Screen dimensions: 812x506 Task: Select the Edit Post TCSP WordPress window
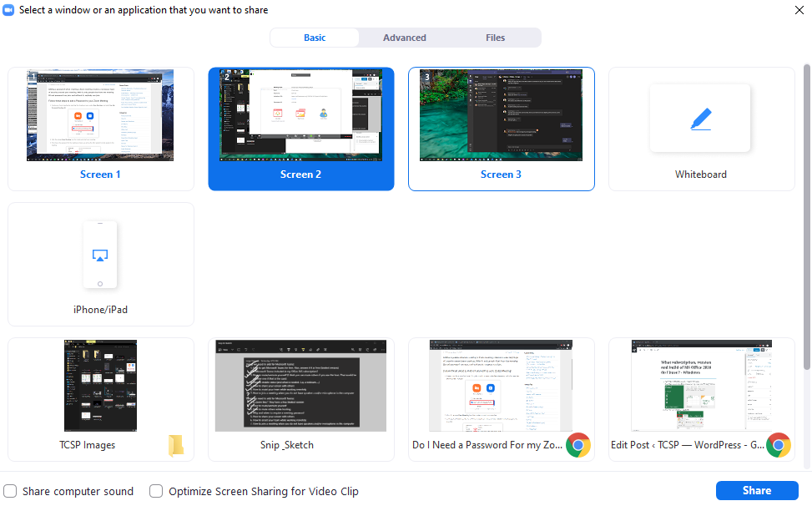(701, 386)
